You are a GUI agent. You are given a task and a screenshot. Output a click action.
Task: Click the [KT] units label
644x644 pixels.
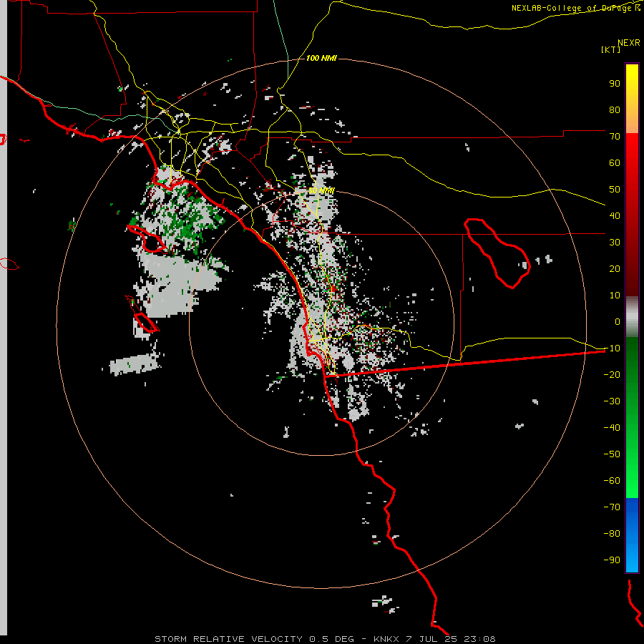[611, 49]
